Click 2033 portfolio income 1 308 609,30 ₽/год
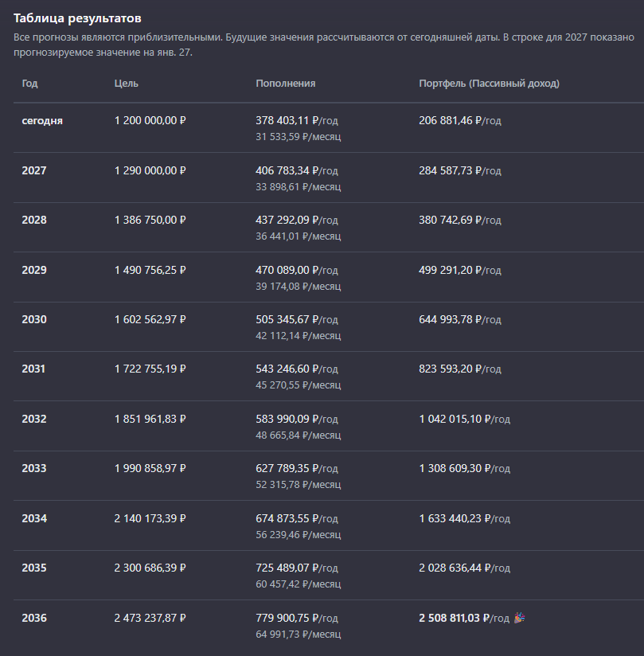Image resolution: width=644 pixels, height=656 pixels. pos(464,469)
